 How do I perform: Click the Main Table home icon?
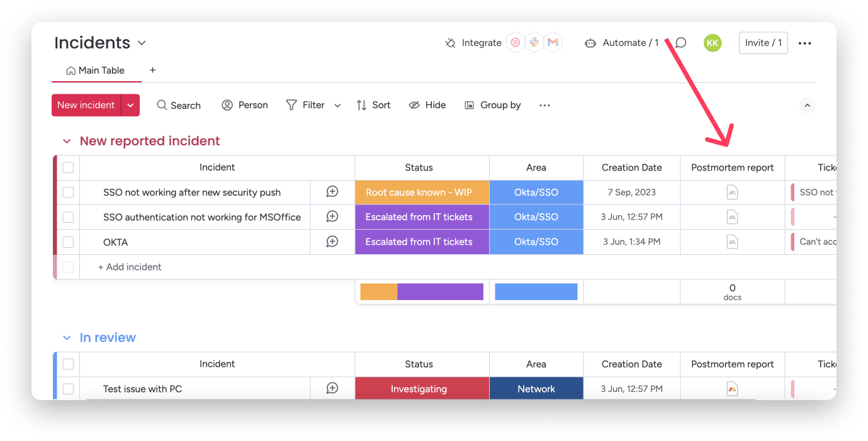(71, 70)
